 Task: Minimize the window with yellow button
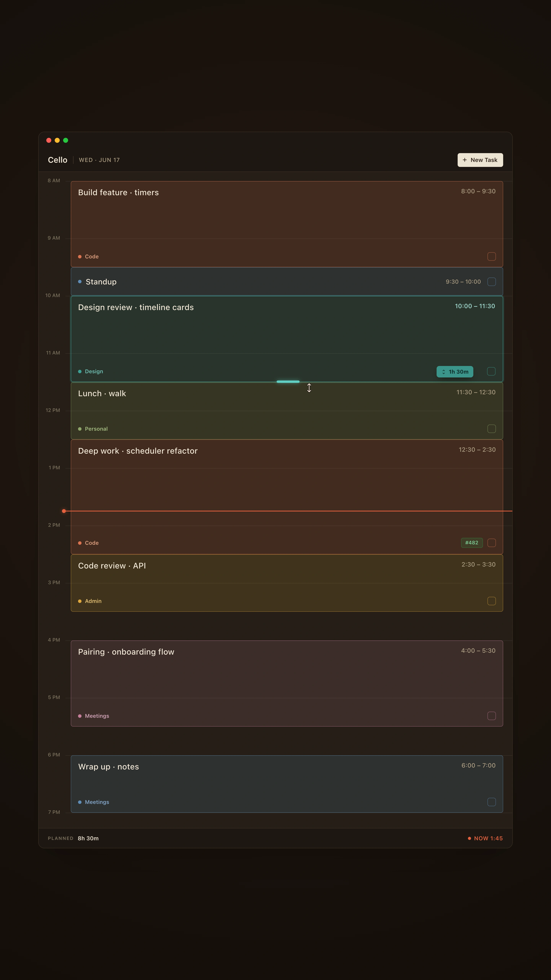point(57,140)
